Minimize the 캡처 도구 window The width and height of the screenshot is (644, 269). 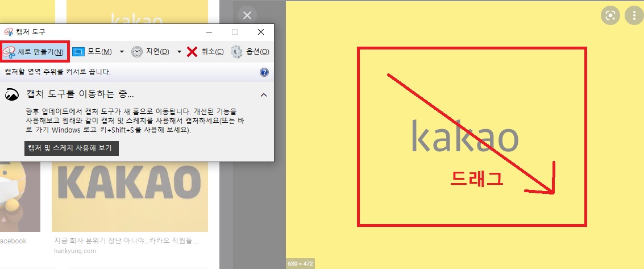click(210, 32)
